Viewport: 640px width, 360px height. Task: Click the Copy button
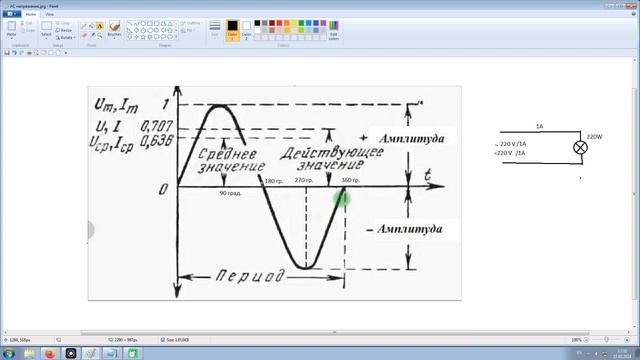(x=28, y=30)
